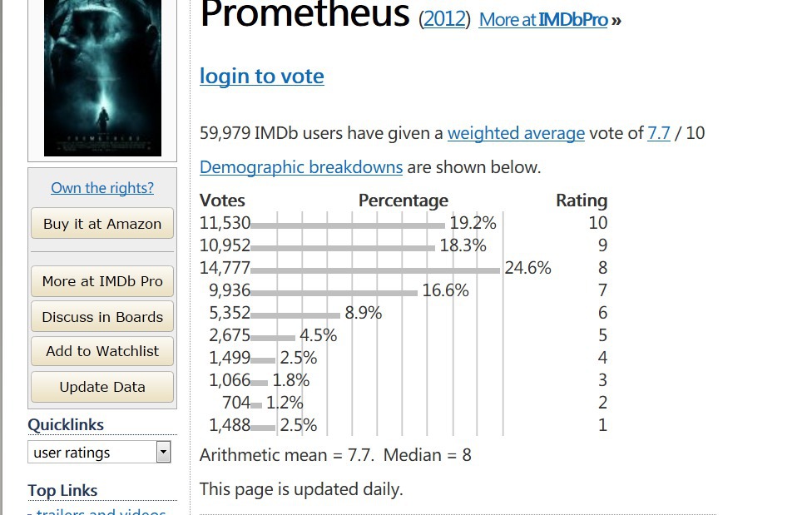Click the login to vote link
This screenshot has height=515, width=812.
click(x=261, y=77)
